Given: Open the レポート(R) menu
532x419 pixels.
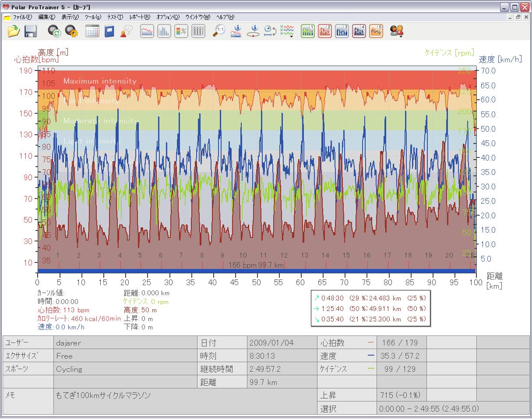Looking at the screenshot, I should 140,17.
